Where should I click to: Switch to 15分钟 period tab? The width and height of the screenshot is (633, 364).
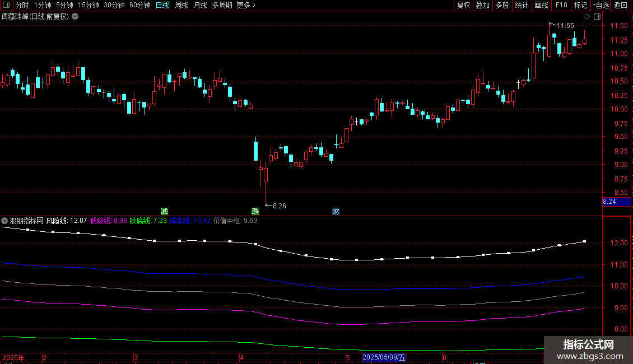89,5
